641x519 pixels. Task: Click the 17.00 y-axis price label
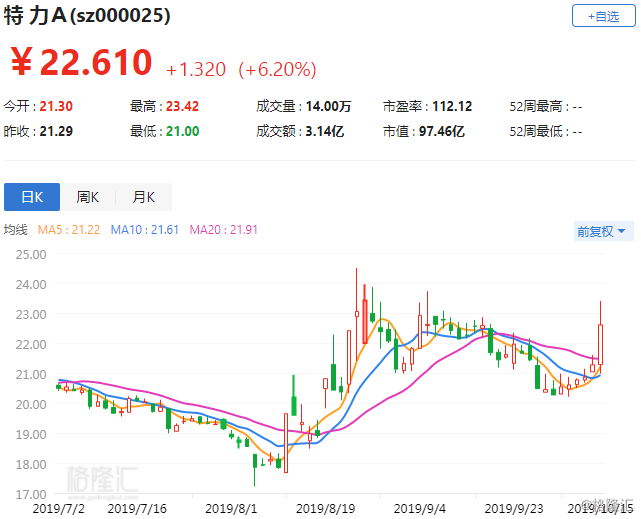(31, 494)
